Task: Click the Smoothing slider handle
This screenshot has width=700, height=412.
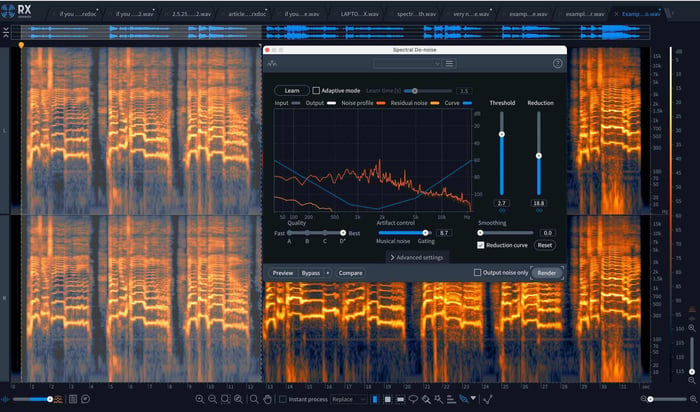Action: coord(480,233)
